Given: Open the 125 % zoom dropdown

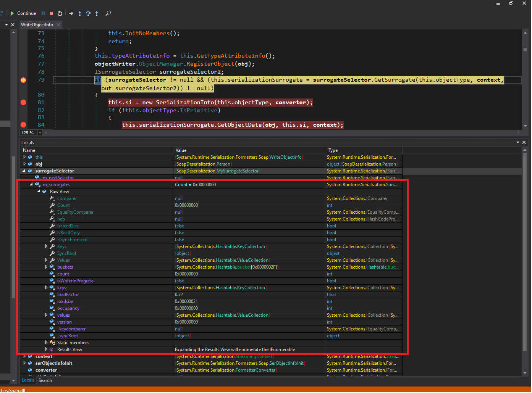Looking at the screenshot, I should tap(40, 133).
